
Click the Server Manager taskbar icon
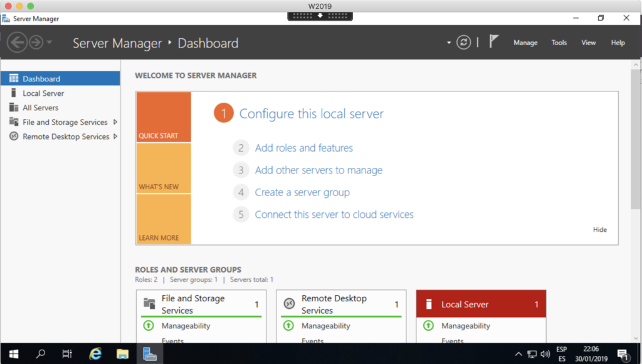click(x=150, y=353)
